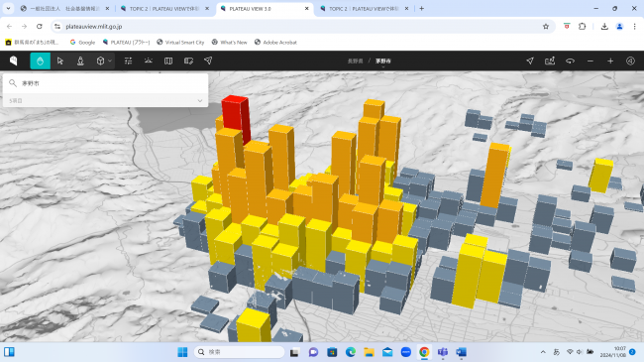
Task: Open the What's New bookmark
Action: point(229,42)
